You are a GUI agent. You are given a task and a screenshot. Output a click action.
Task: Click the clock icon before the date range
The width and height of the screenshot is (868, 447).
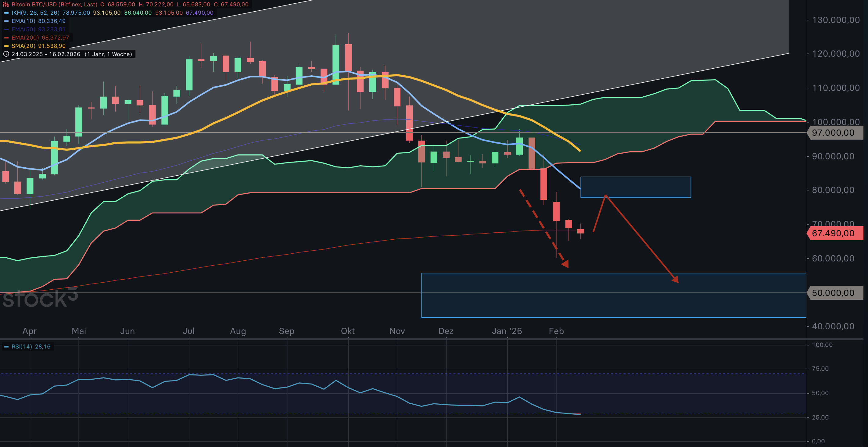[x=6, y=54]
